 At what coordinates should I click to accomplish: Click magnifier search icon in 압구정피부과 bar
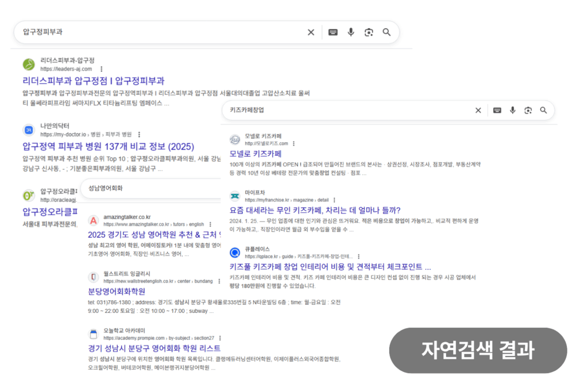(387, 32)
